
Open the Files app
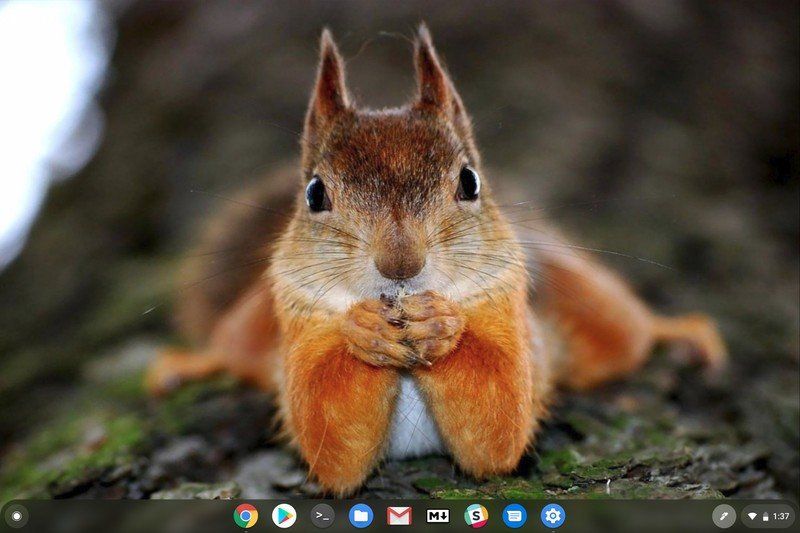pos(361,516)
